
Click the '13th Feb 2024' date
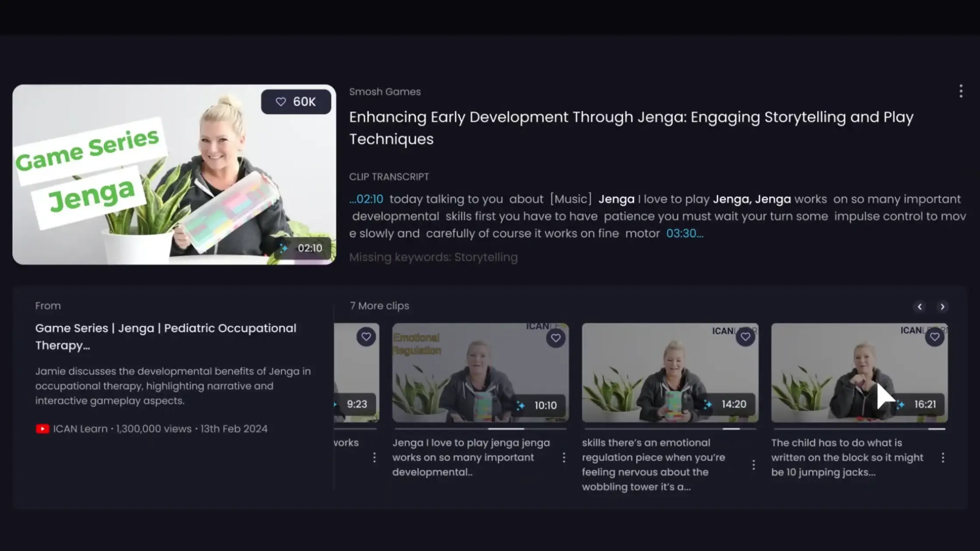pos(234,429)
